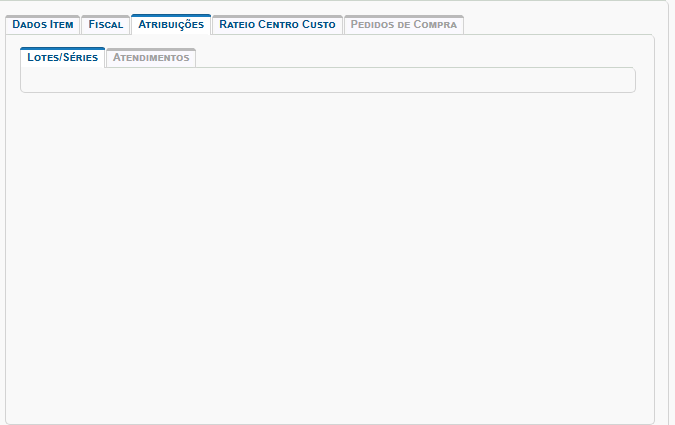Show cost center split in Rateio tab
Viewport: 675px width, 425px height.
pyautogui.click(x=277, y=24)
